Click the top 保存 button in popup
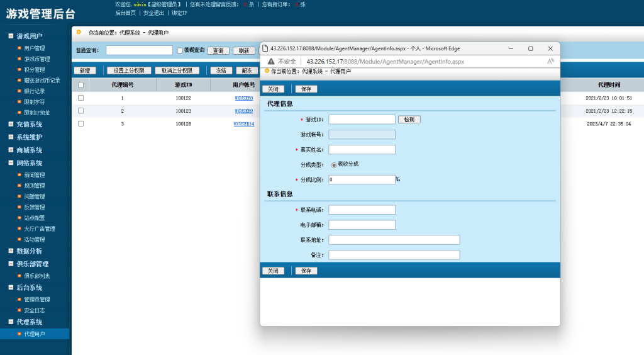This screenshot has width=644, height=355. 306,89
